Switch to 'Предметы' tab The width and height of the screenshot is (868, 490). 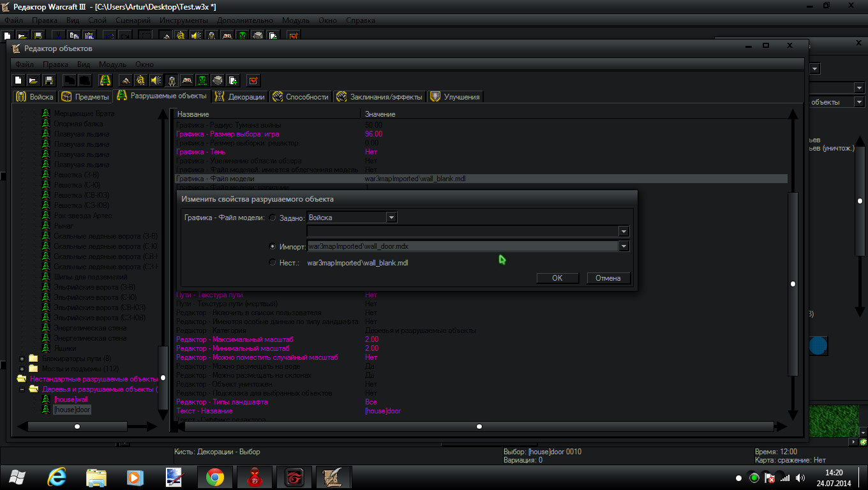(86, 97)
